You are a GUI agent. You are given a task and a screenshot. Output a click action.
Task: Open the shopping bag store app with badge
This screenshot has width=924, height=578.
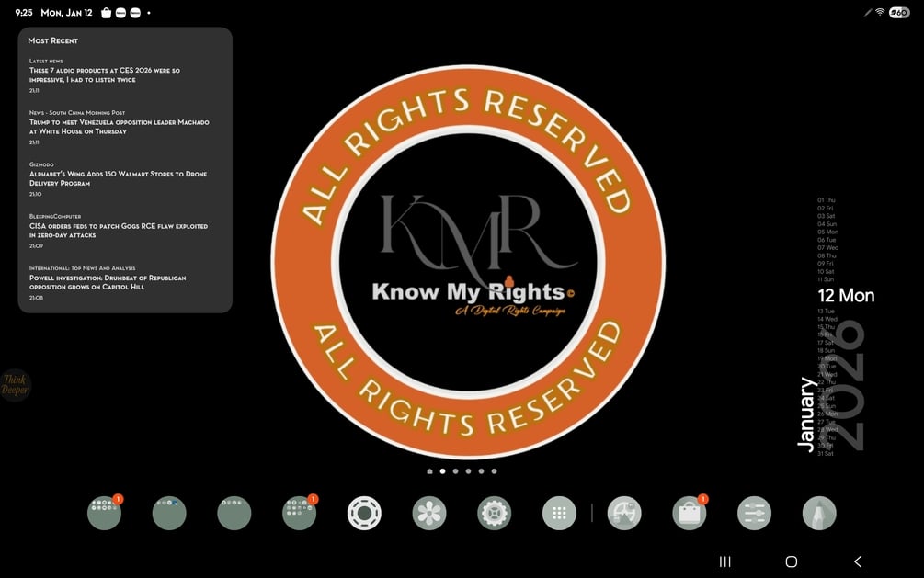[x=689, y=513]
